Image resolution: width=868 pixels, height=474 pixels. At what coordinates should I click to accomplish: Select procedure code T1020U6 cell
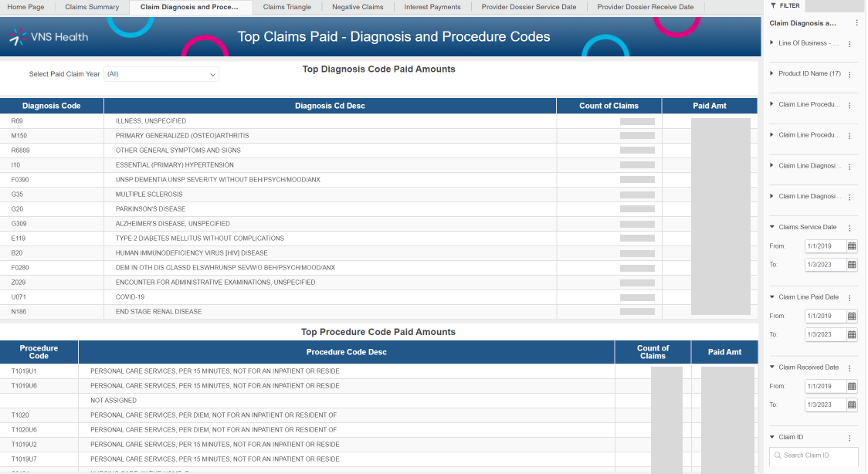pyautogui.click(x=39, y=430)
